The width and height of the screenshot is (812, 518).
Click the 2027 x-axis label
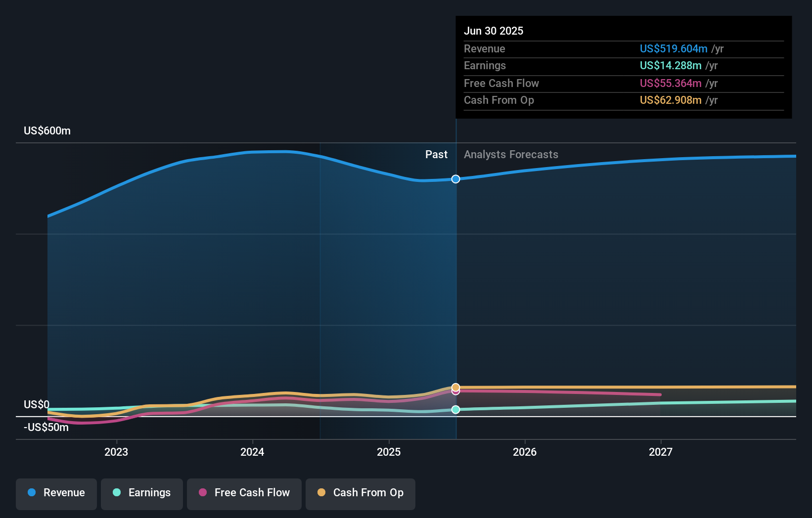tap(661, 452)
